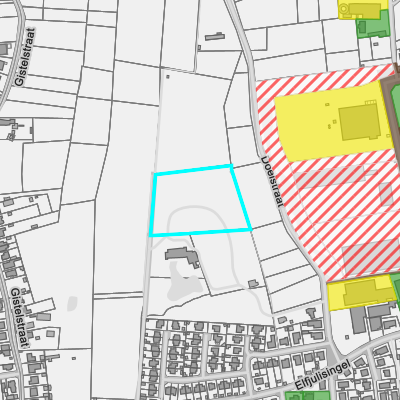Screen dimensions: 400x400
Task: Click the green area in the top right corner
Action: pyautogui.click(x=374, y=25)
